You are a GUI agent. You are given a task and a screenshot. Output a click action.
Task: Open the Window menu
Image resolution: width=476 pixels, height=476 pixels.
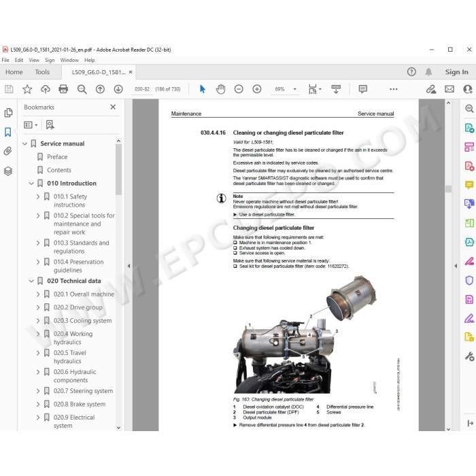click(69, 60)
